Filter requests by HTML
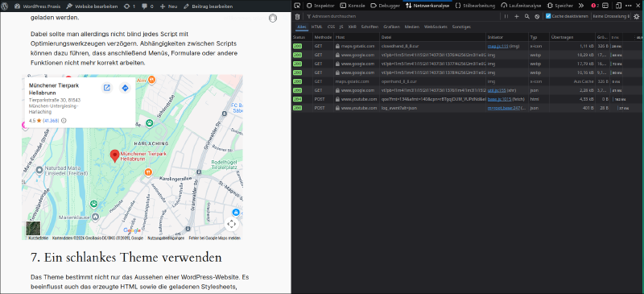Image resolution: width=644 pixels, height=294 pixels. [316, 27]
